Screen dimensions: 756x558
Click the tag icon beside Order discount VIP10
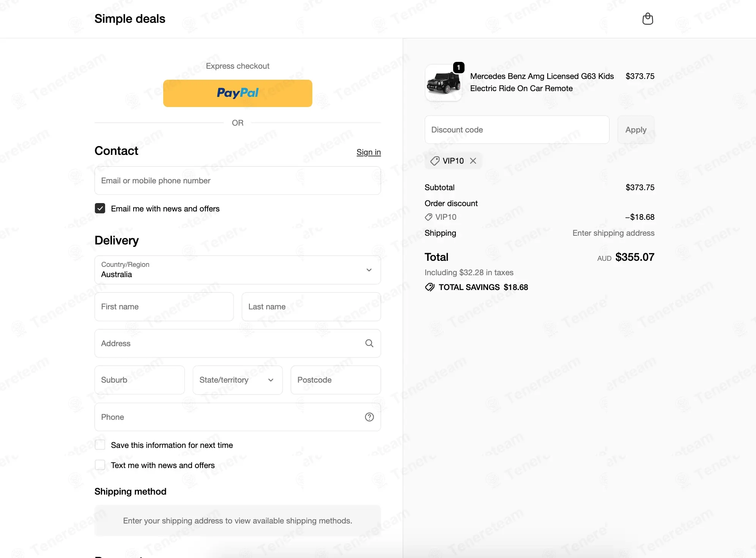click(428, 217)
